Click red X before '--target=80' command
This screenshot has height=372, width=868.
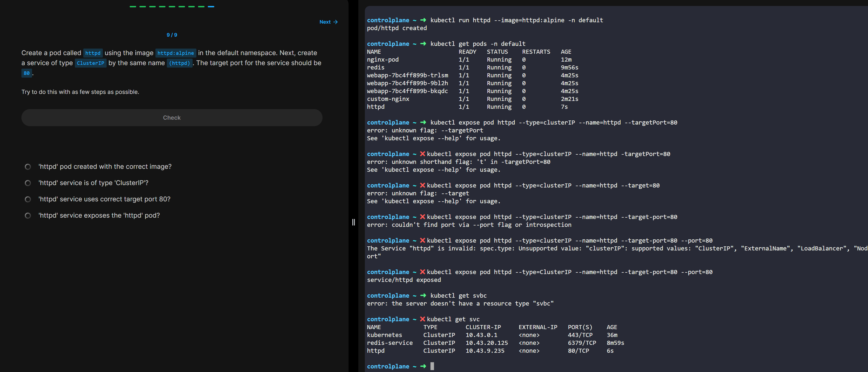click(x=423, y=185)
